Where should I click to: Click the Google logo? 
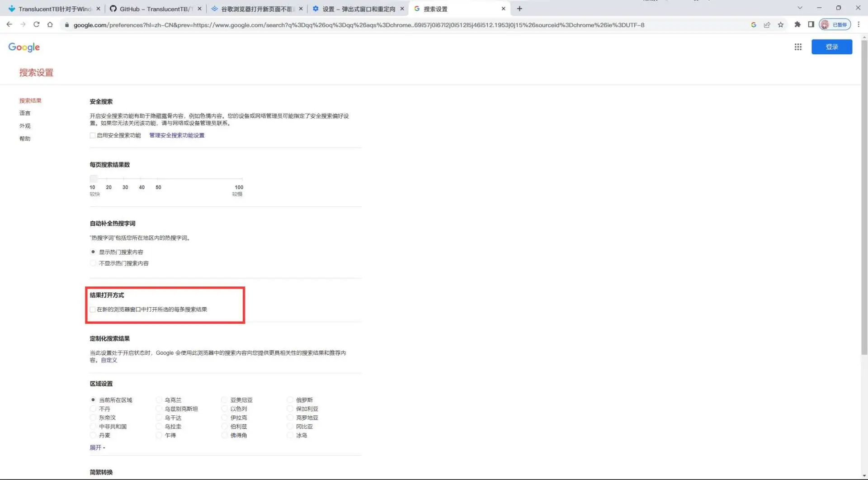[24, 47]
